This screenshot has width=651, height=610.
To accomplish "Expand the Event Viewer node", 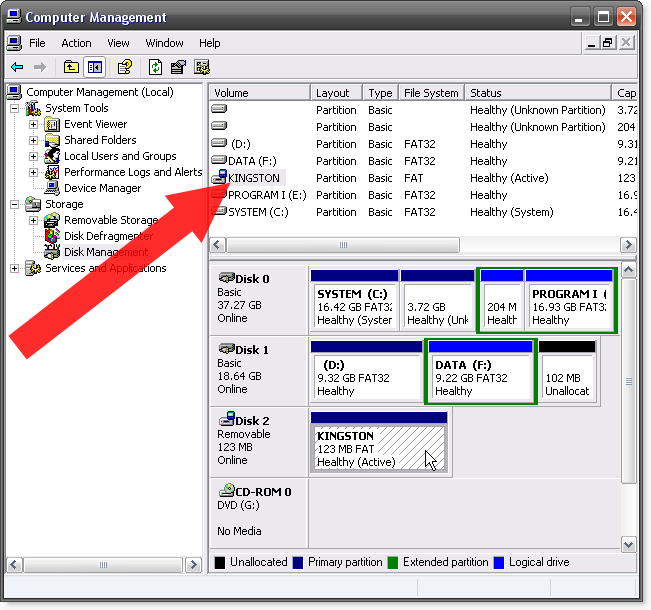I will pyautogui.click(x=33, y=124).
